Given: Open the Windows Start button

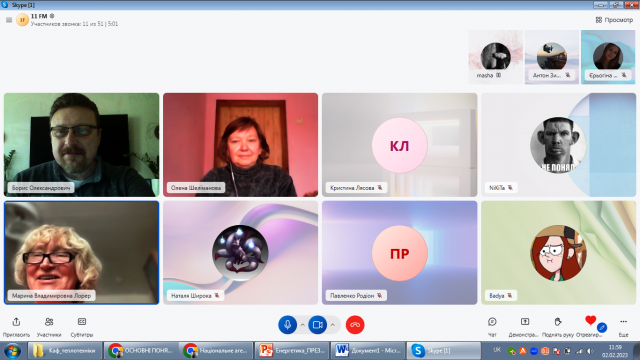Looking at the screenshot, I should [x=12, y=351].
